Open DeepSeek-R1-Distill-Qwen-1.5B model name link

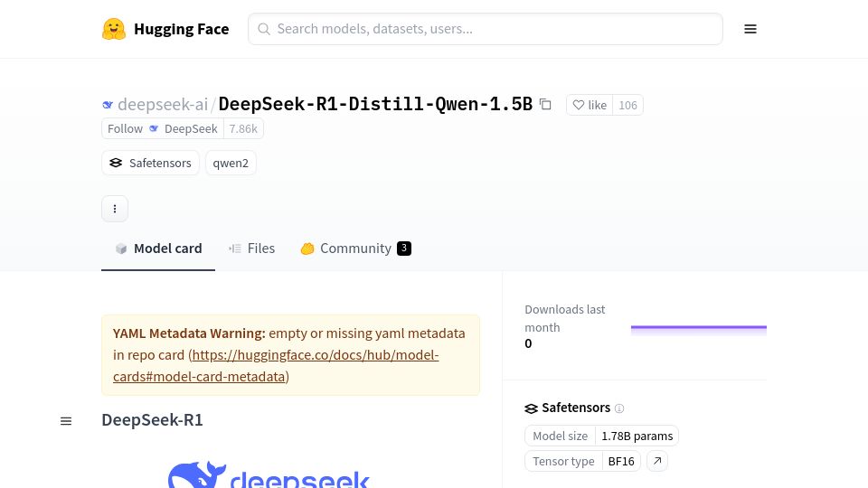click(x=375, y=104)
